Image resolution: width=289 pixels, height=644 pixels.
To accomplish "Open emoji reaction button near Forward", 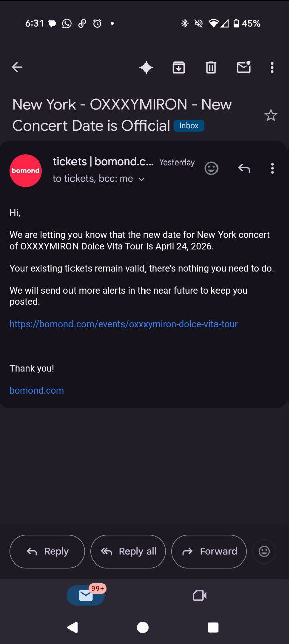I will tap(264, 551).
